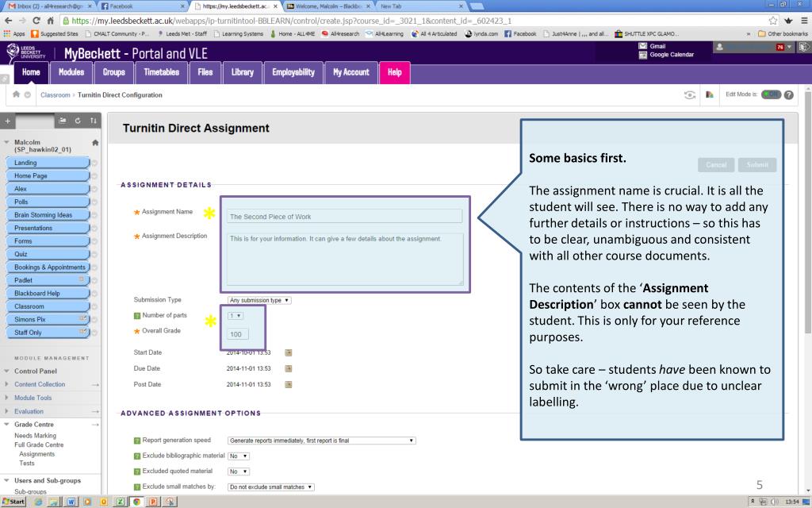Collapse the Grade Centre section arrow

pyautogui.click(x=6, y=425)
